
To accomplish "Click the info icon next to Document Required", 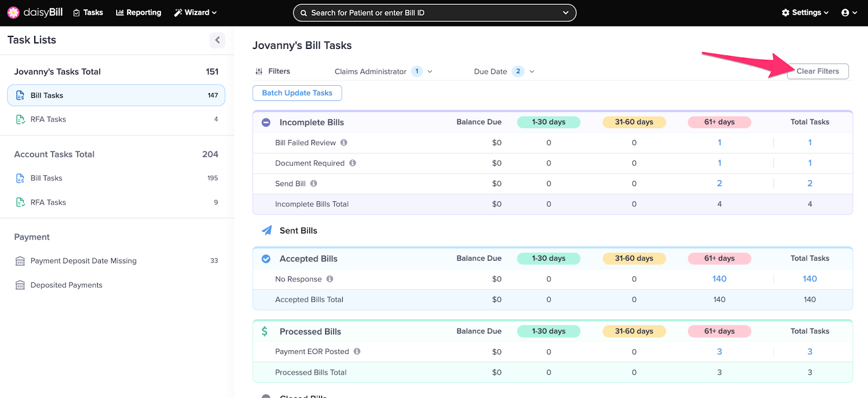I will click(353, 163).
